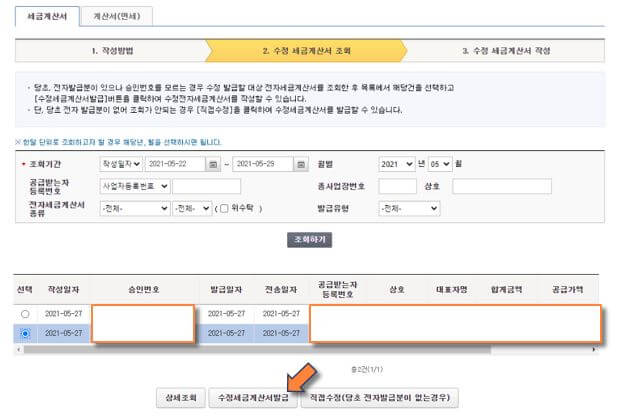Click the 발급일자 column header
This screenshot has width=619, height=418.
[x=226, y=290]
